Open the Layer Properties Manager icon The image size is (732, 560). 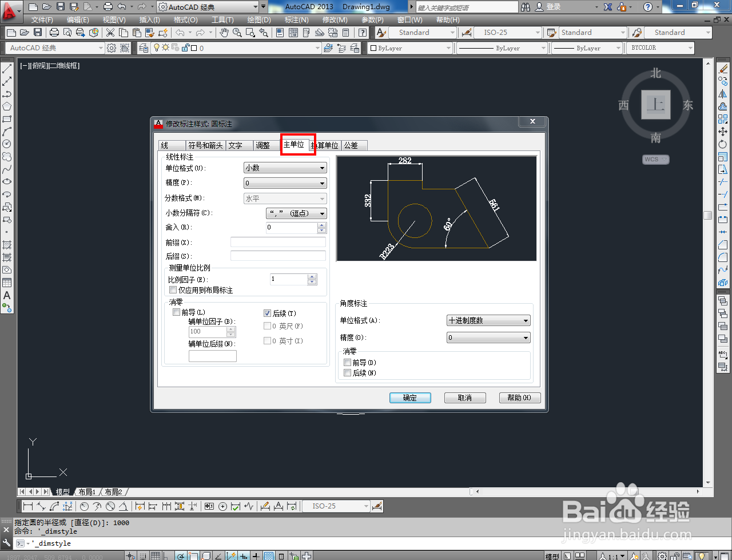[144, 48]
